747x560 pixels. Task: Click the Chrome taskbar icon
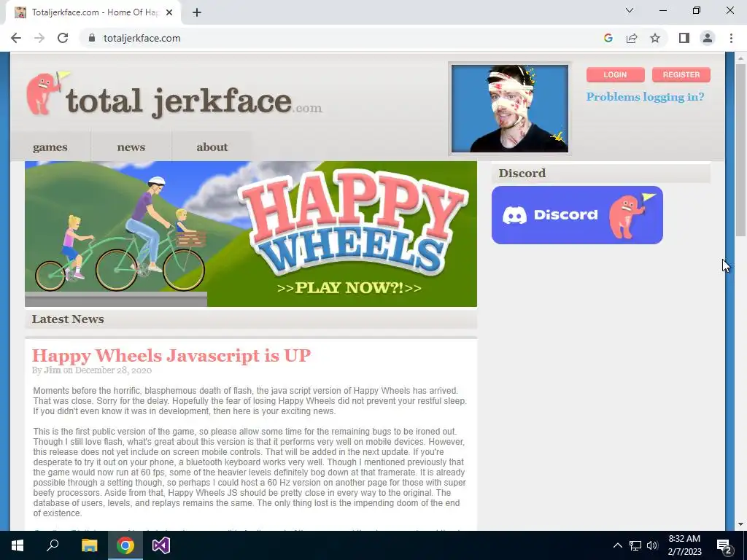[125, 545]
